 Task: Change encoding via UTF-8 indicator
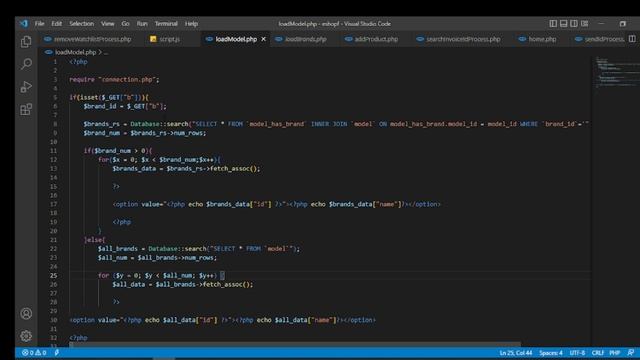click(x=577, y=353)
